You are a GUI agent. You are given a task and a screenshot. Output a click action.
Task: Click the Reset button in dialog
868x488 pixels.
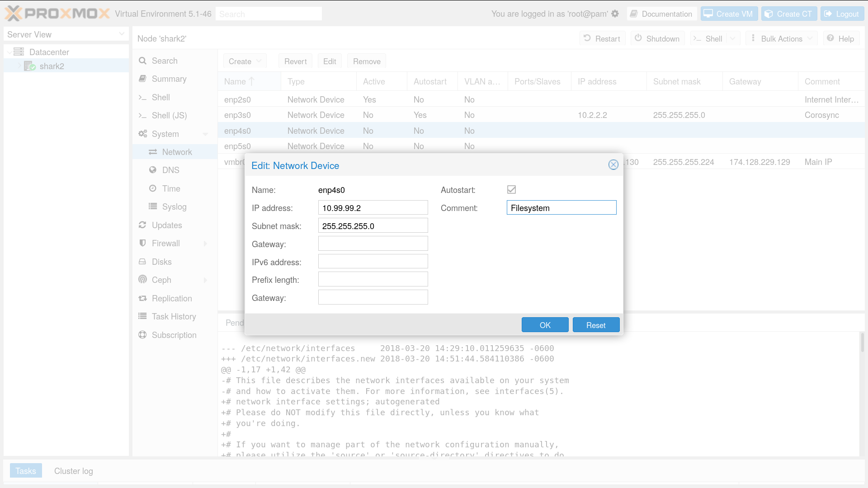tap(595, 325)
